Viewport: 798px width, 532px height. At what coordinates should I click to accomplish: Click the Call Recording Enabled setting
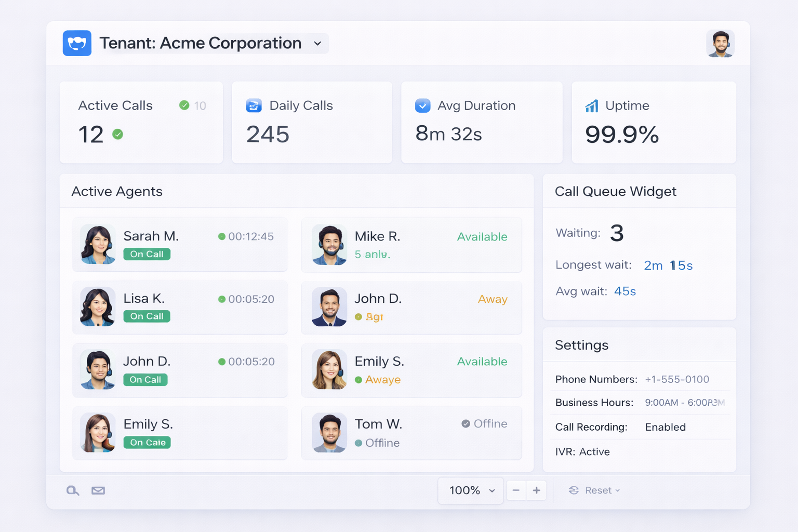point(666,427)
